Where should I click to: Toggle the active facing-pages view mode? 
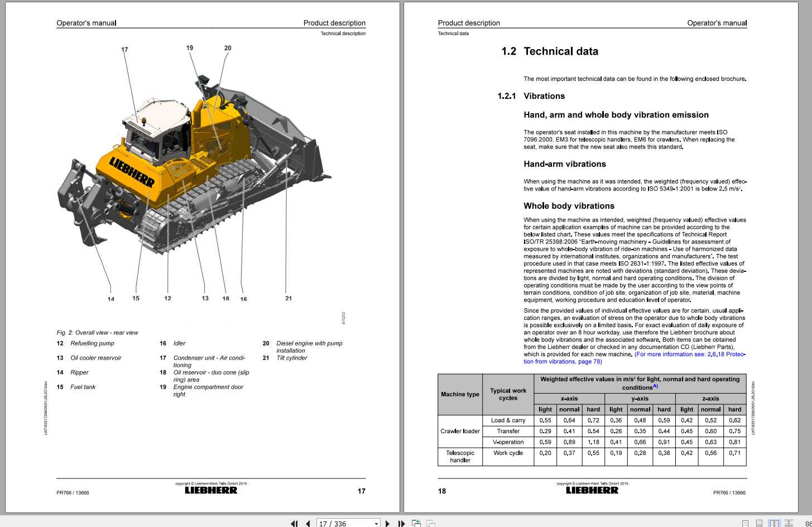774,523
